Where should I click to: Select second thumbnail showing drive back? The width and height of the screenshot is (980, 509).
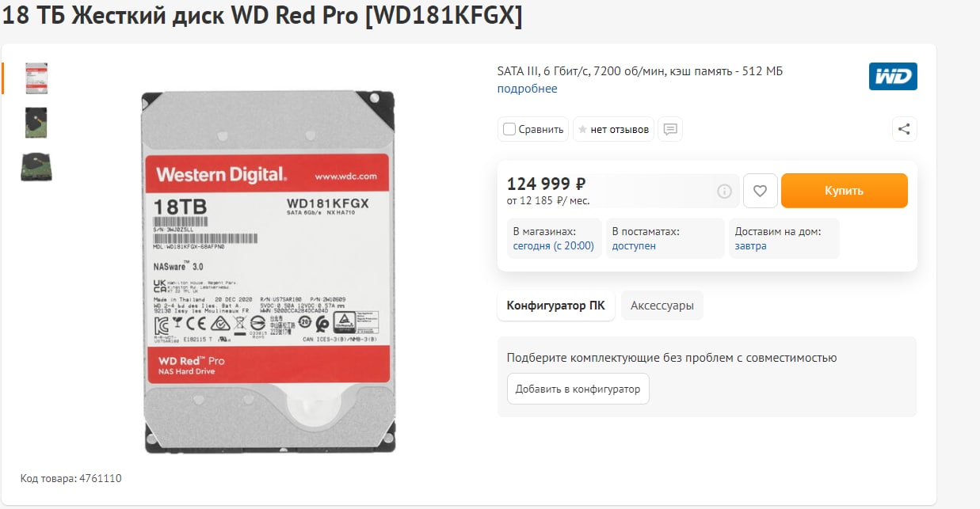pos(36,123)
